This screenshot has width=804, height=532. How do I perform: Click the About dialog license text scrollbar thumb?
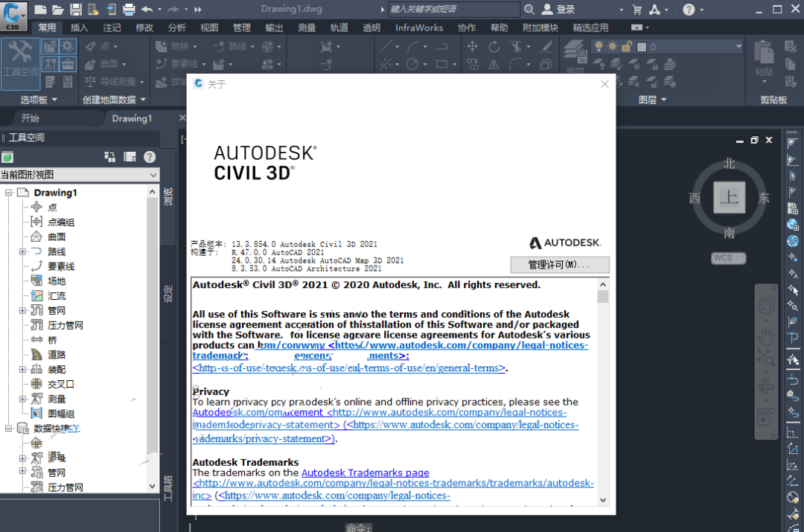pos(603,297)
